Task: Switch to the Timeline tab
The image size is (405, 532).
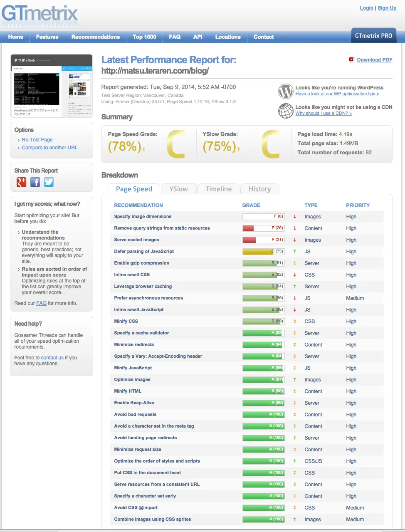Action: point(218,189)
